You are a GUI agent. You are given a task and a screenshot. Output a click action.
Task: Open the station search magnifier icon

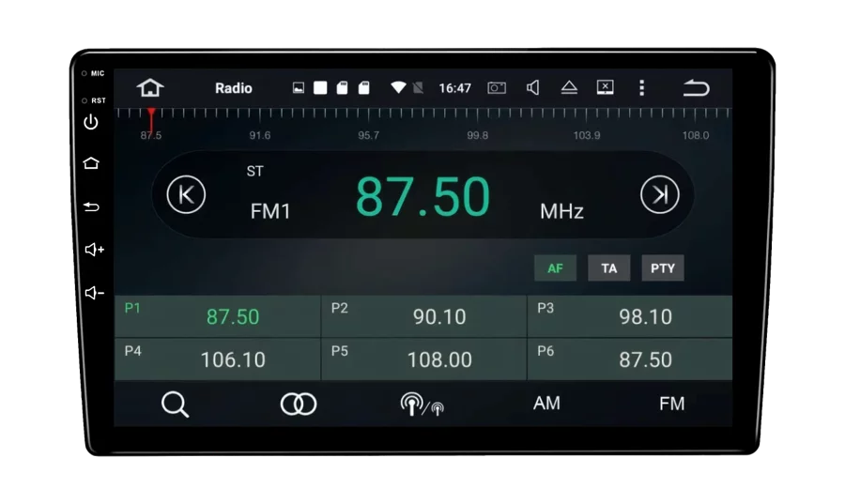click(x=175, y=404)
